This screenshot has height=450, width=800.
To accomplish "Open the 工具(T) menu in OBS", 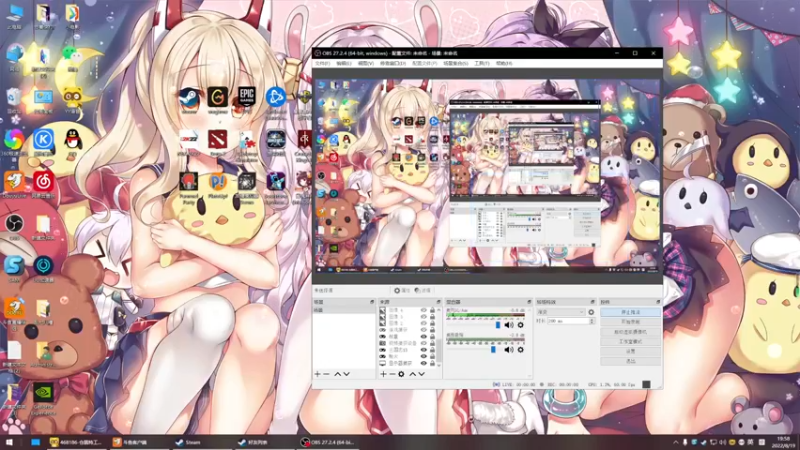I will [482, 64].
